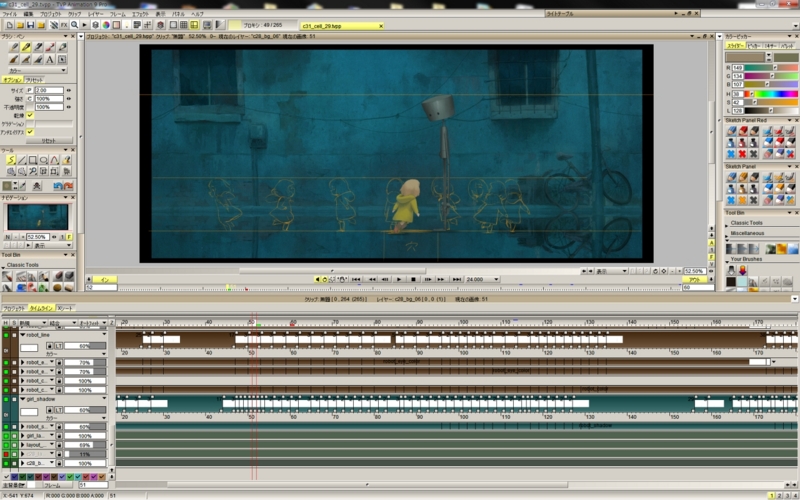This screenshot has width=800, height=500.
Task: Show the layer with the red display light
Action: tap(6, 454)
